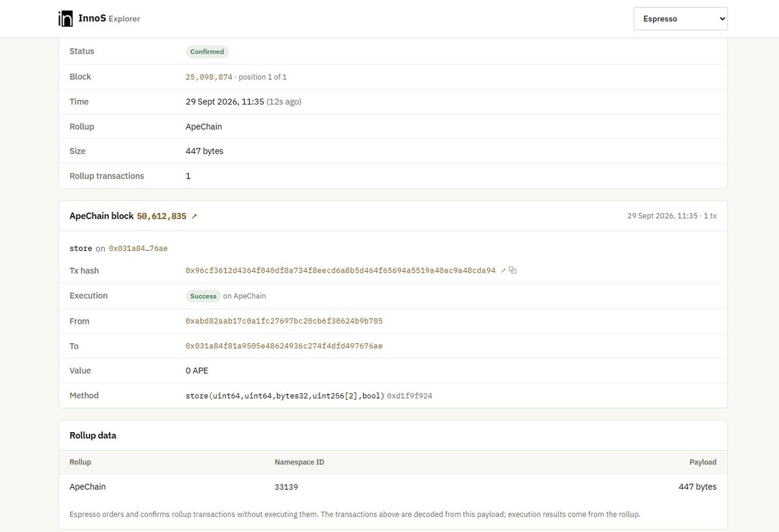Click the Espresso explanatory footnote text
779x532 pixels.
(x=354, y=514)
